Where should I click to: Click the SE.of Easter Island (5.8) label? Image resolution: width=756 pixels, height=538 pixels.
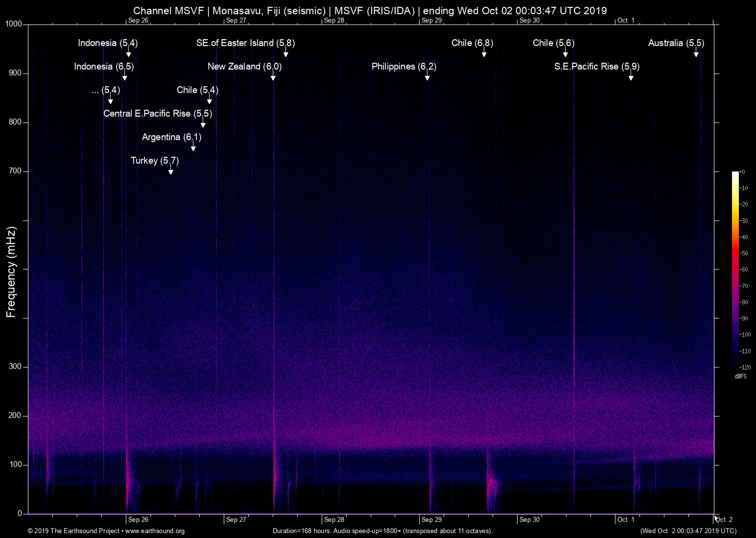coord(245,43)
